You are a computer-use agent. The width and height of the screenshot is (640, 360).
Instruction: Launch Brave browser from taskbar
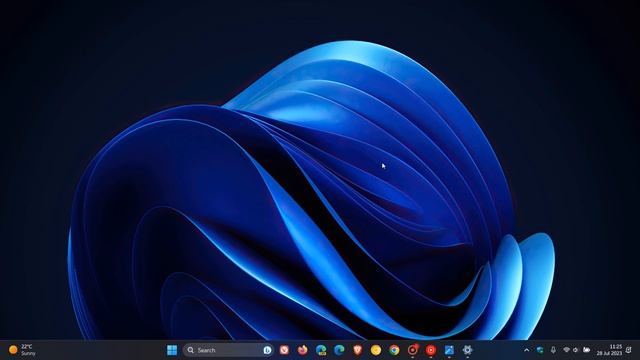(358, 350)
